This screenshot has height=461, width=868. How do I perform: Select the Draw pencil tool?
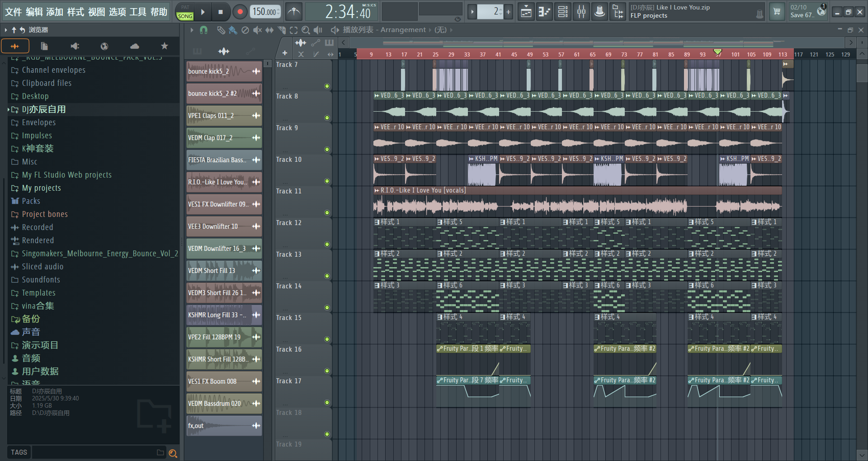coord(221,30)
